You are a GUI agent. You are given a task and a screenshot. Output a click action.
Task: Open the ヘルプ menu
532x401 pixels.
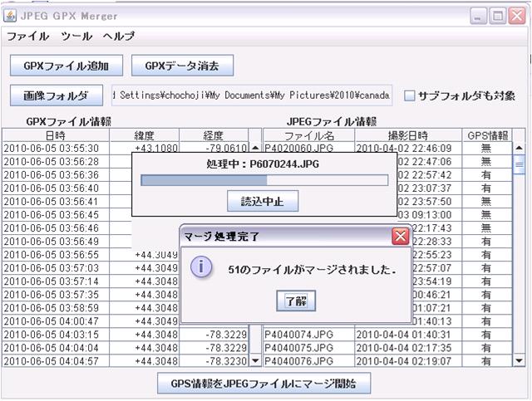[119, 36]
